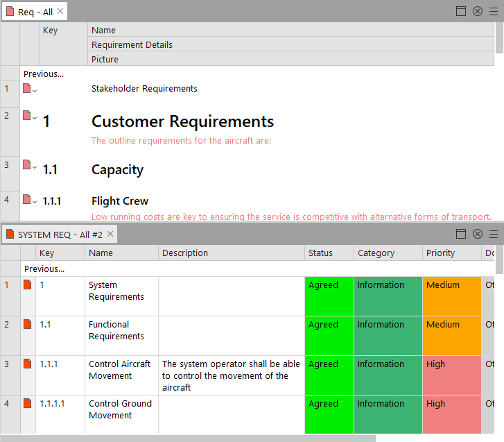
Task: Click Previous... link in SYSTEM REQ panel
Action: click(44, 269)
